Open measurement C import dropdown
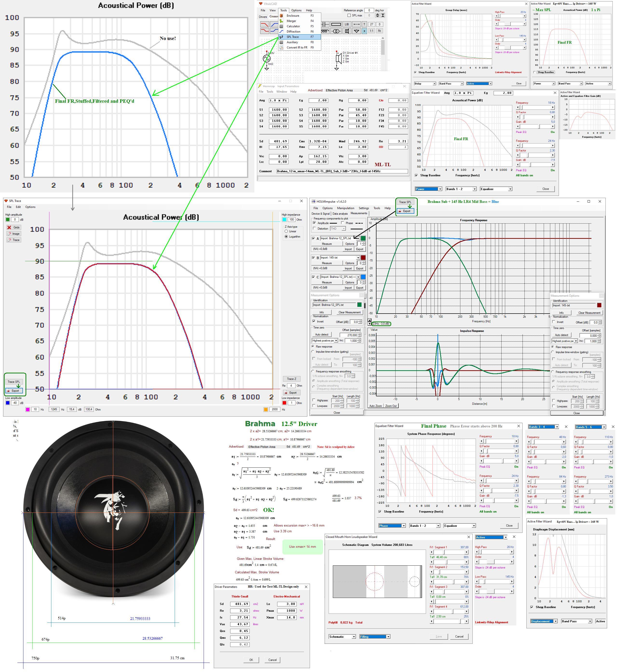617x672 pixels. [x=340, y=277]
